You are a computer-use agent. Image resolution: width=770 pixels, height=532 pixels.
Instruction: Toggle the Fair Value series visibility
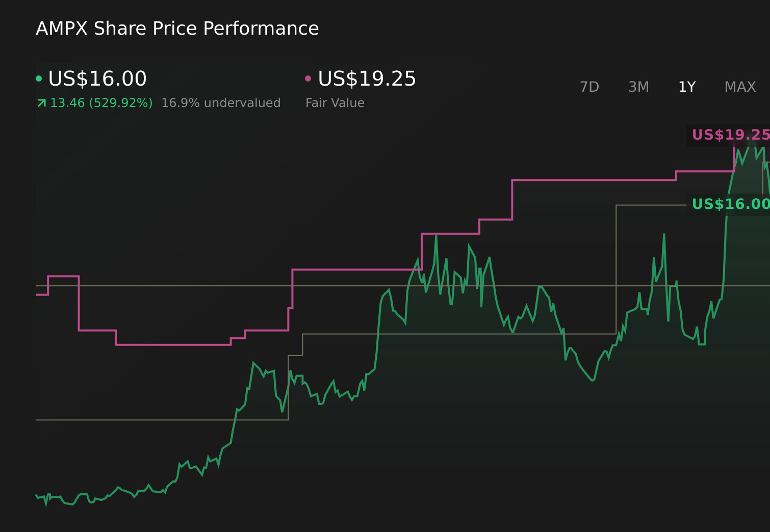click(308, 78)
